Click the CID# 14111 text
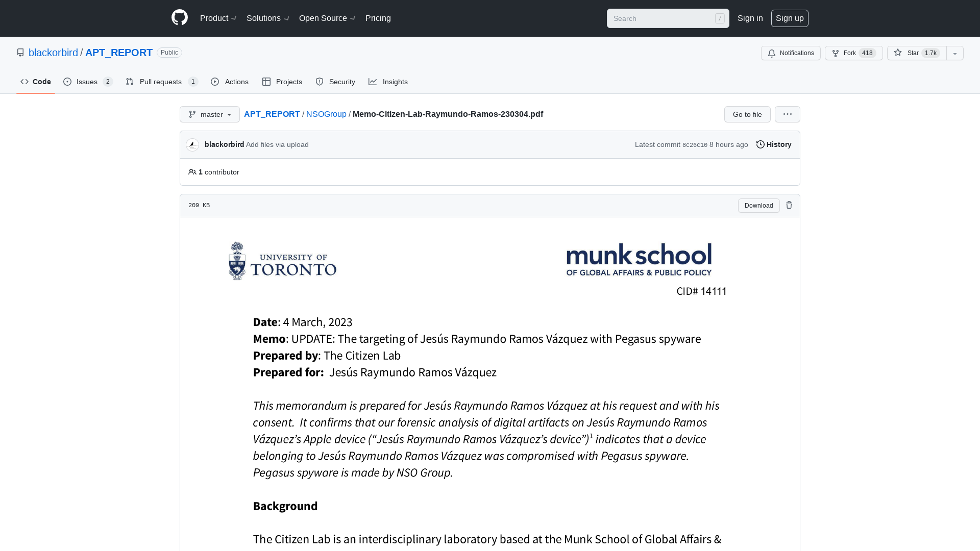The width and height of the screenshot is (980, 551). click(701, 291)
